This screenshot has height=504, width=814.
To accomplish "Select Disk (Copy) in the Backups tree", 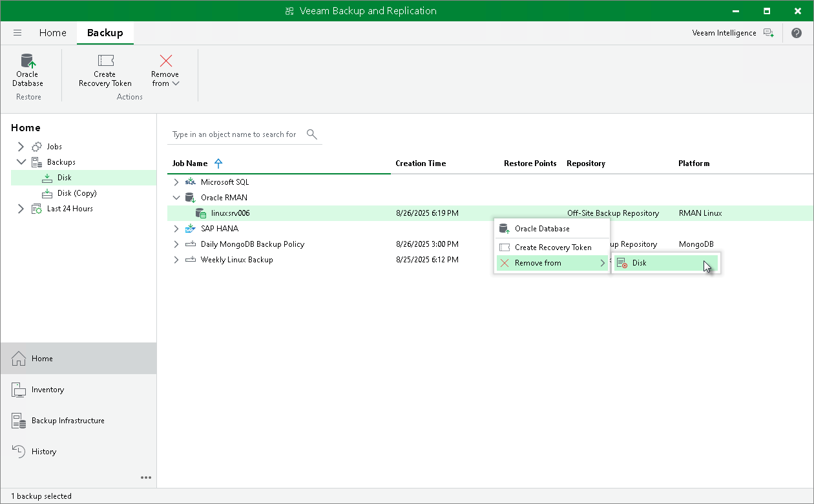I will pos(77,193).
